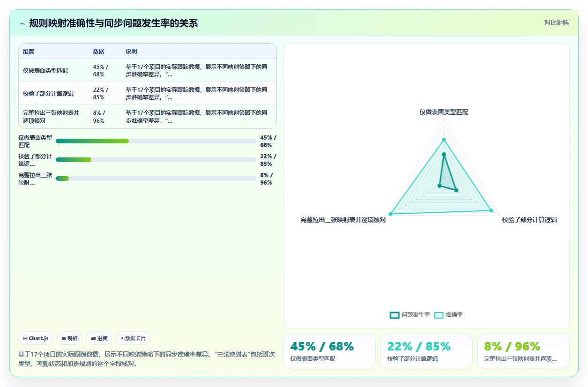Click the lightning icon beside the title
588x387 pixels.
(22, 23)
